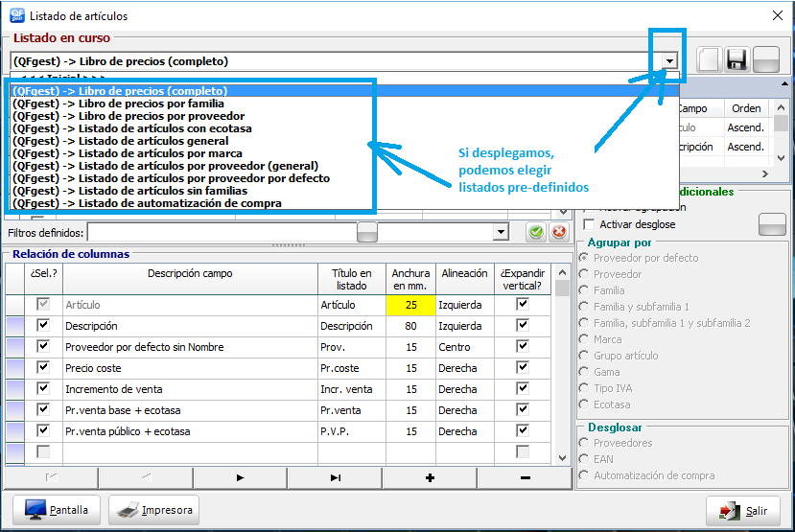The height and width of the screenshot is (532, 795).
Task: Click the blank button beside Activar desglose
Action: (x=772, y=224)
